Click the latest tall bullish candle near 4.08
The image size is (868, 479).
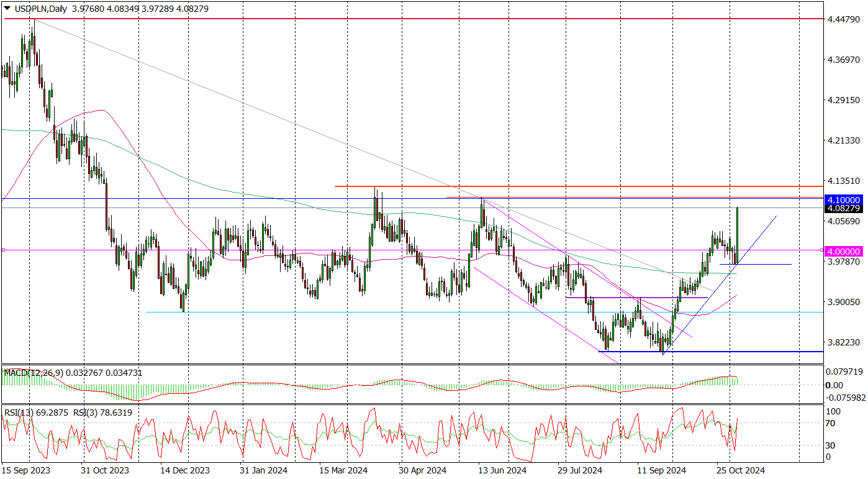click(x=737, y=235)
